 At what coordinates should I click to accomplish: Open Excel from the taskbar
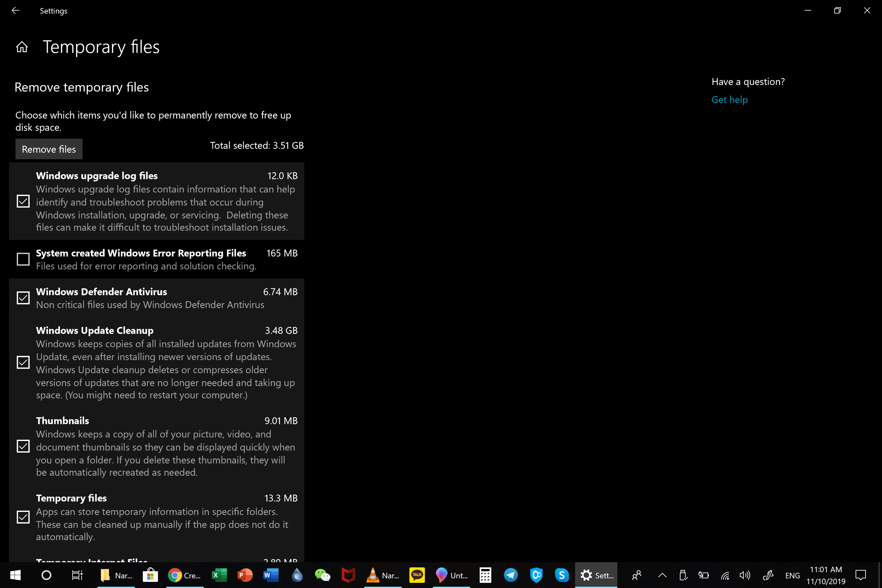(220, 575)
